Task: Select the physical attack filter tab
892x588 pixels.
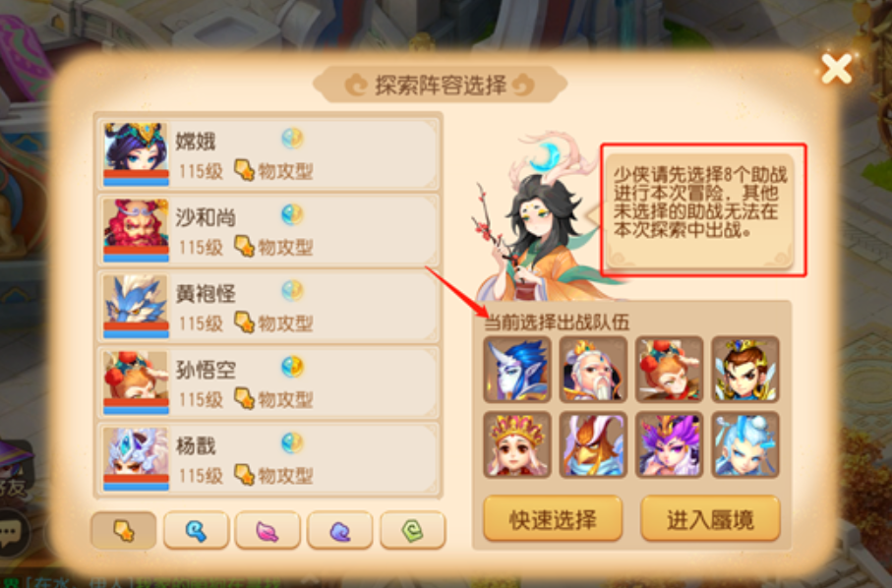Action: [124, 530]
